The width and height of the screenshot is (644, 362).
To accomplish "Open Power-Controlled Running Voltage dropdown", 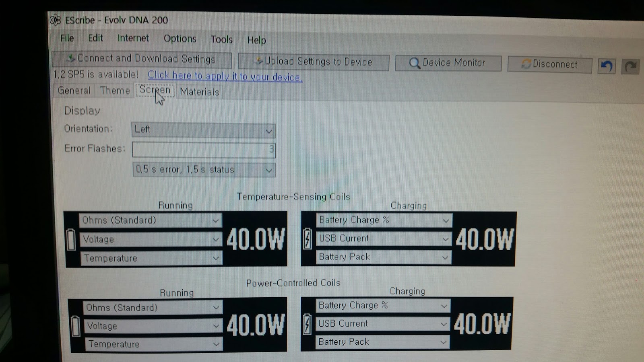I will coord(153,326).
